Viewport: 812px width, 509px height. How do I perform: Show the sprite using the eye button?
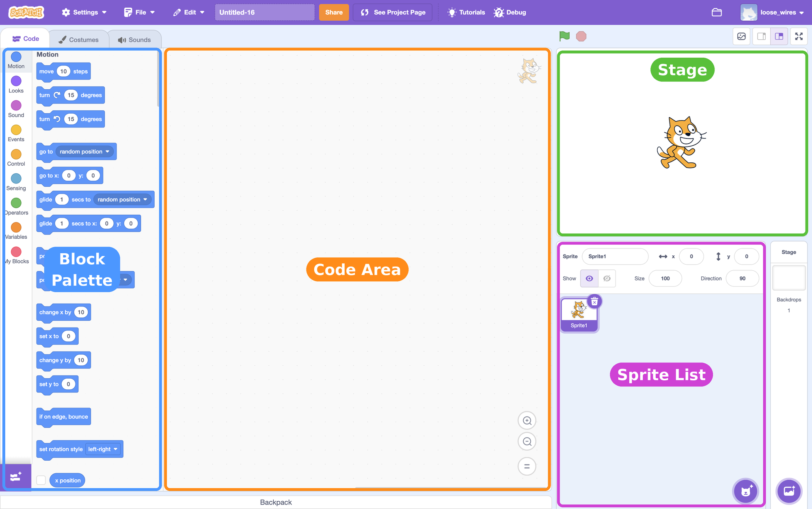coord(589,278)
